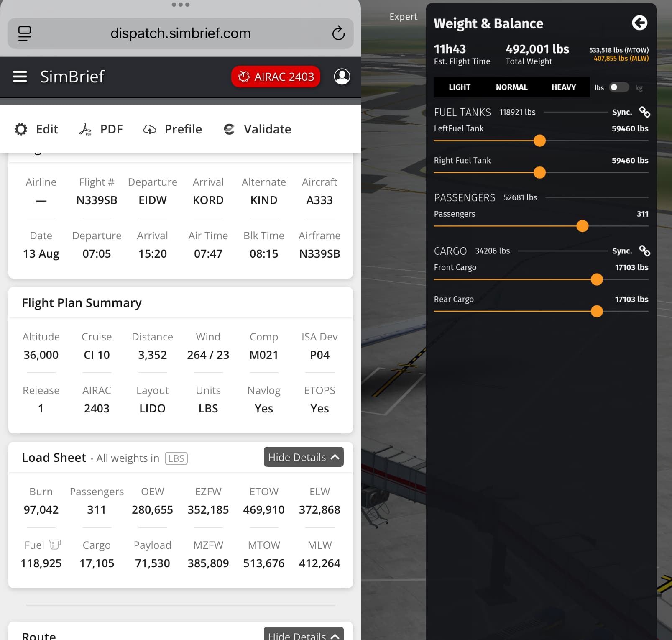
Task: Click departure airport code EIDW
Action: pos(153,200)
